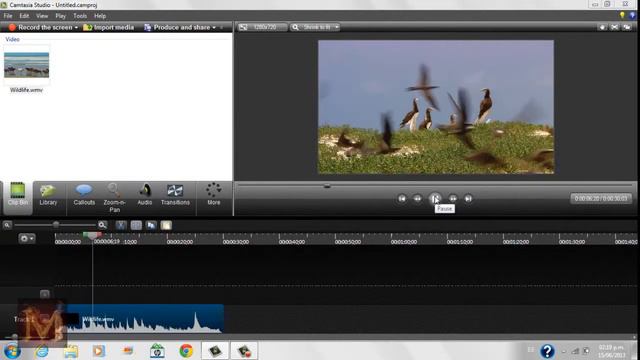
Task: Open Internet Explorer from taskbar
Action: [42, 351]
